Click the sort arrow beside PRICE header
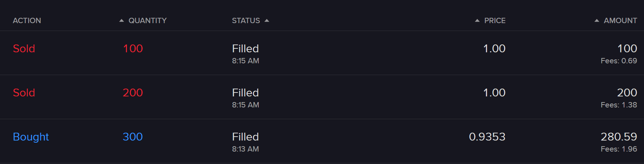 pos(477,21)
